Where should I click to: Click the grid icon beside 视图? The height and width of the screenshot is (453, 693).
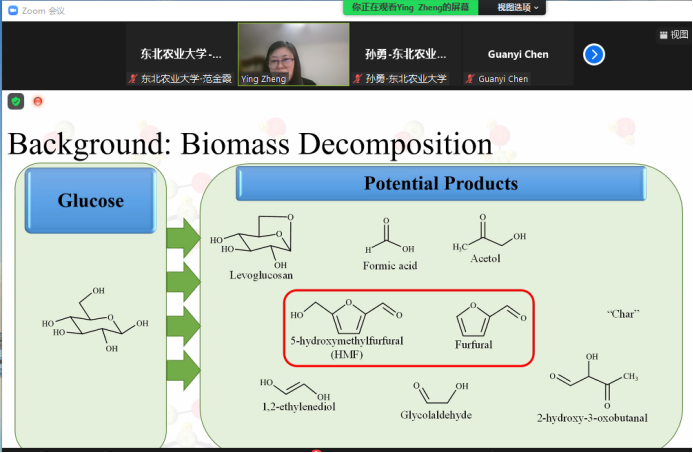pos(662,34)
